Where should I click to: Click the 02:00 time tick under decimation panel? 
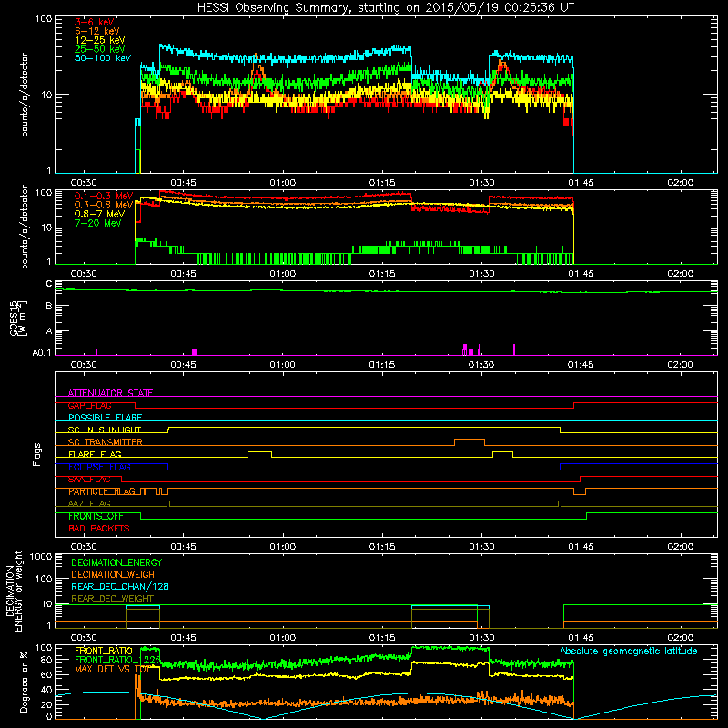tap(680, 638)
